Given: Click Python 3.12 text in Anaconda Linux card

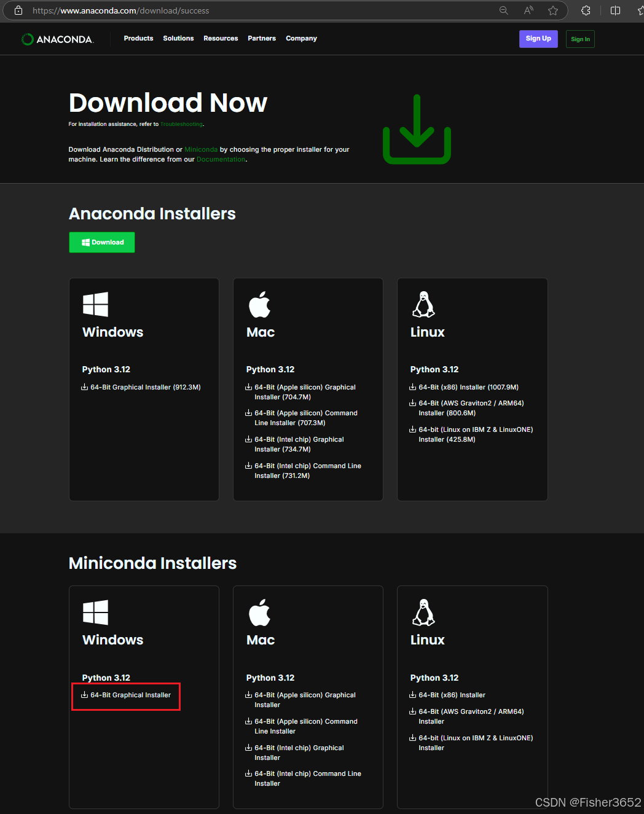Looking at the screenshot, I should [434, 369].
